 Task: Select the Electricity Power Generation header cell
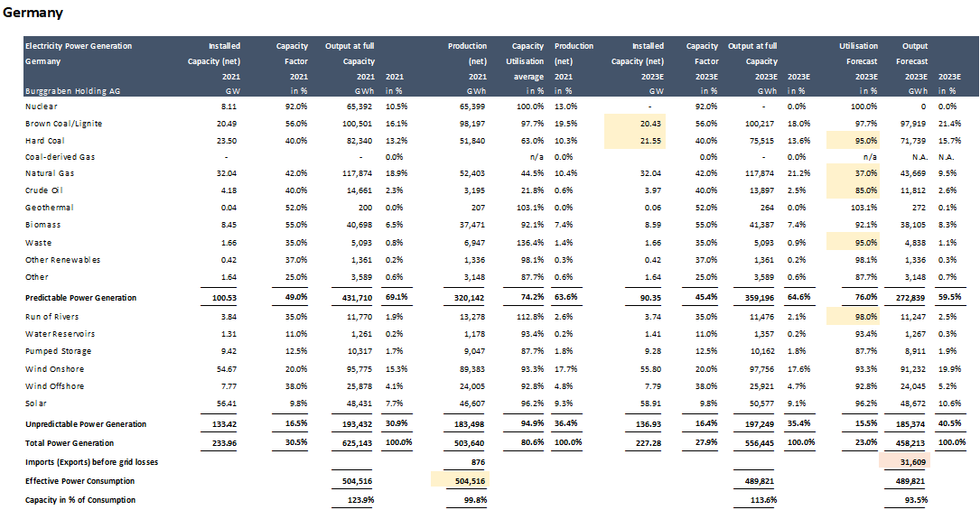click(x=78, y=46)
